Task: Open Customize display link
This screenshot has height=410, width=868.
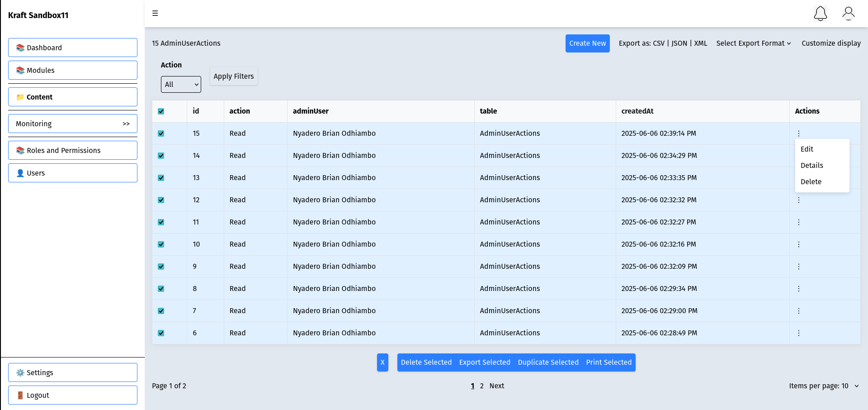Action: coord(831,43)
